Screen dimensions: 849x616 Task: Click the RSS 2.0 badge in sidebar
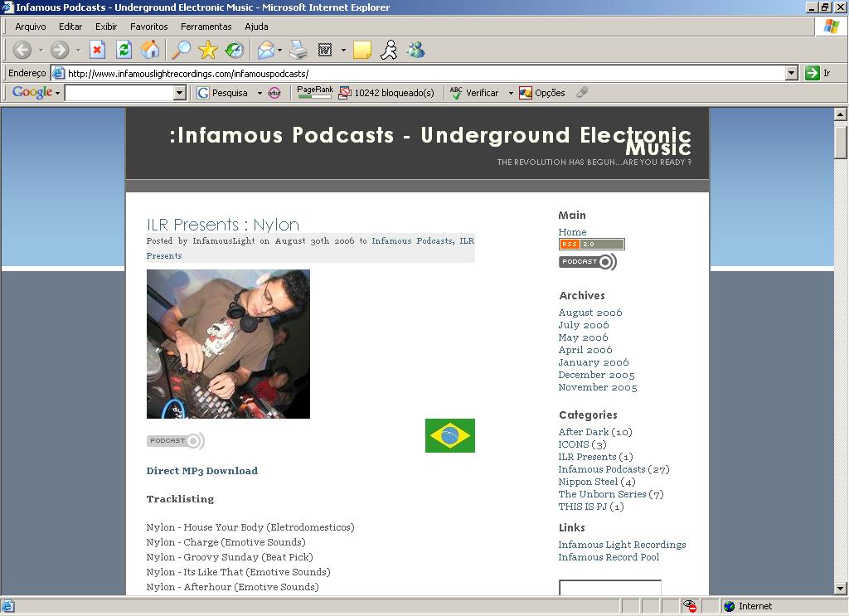pos(591,244)
